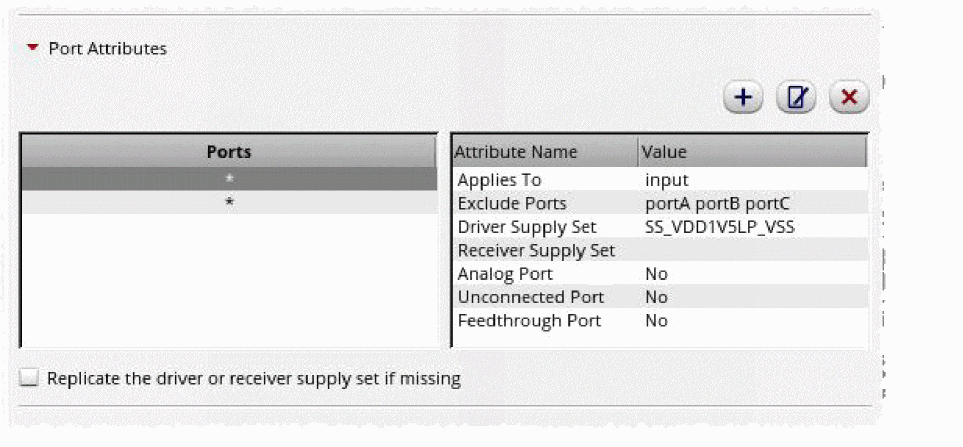Click the Ports column header

229,152
